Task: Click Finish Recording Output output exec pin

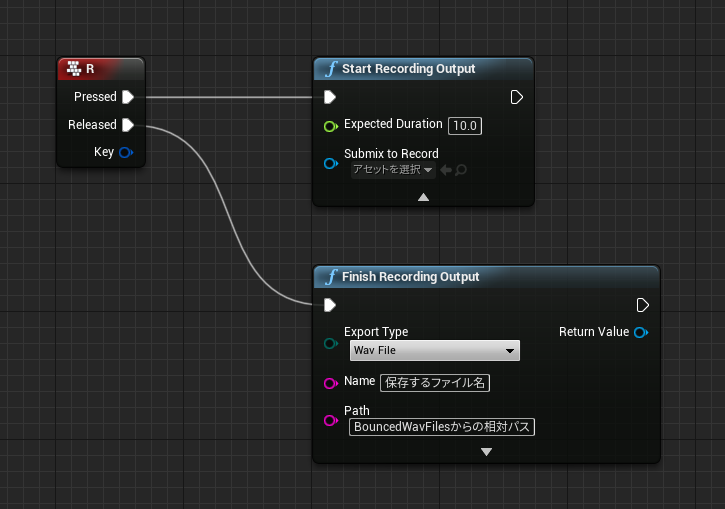Action: [643, 305]
